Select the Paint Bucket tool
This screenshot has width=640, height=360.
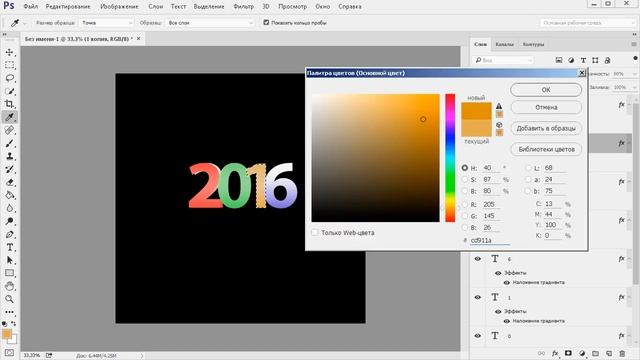10,195
